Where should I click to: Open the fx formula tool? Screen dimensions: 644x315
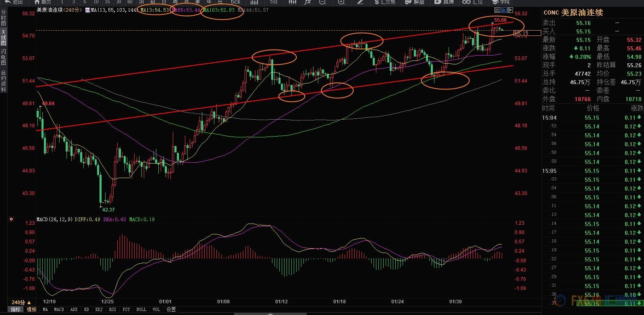(307, 2)
